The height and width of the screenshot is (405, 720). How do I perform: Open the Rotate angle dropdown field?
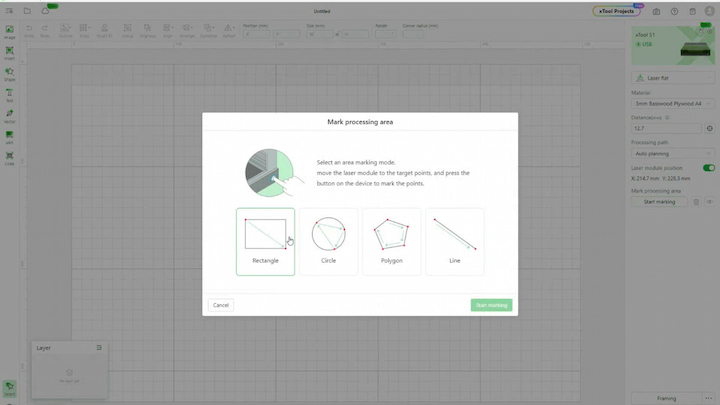coord(386,34)
